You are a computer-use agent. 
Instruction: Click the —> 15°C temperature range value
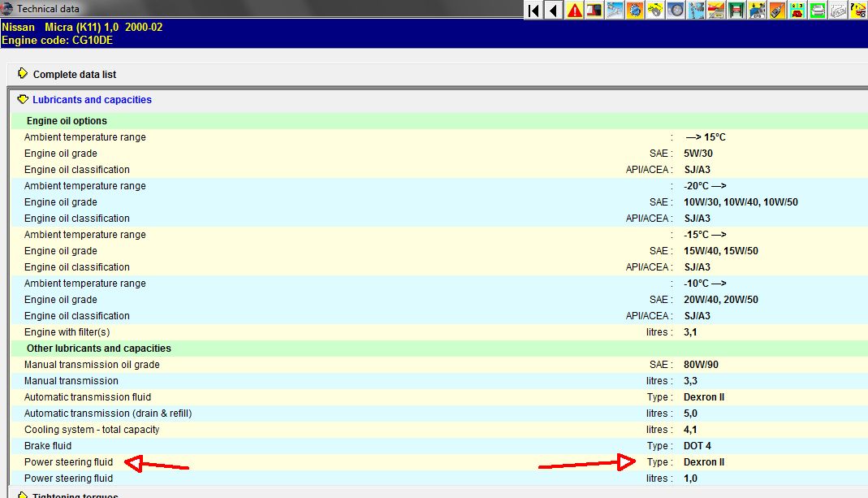(706, 137)
